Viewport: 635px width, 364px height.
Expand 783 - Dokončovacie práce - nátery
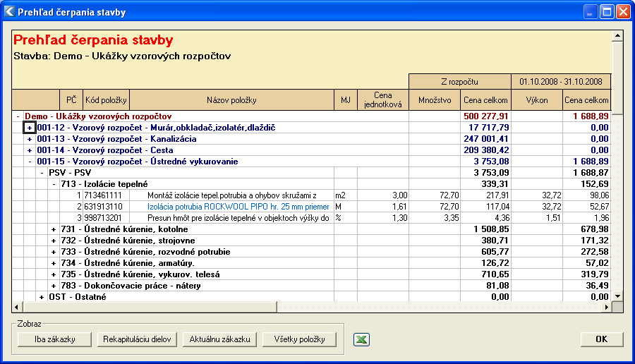click(54, 286)
